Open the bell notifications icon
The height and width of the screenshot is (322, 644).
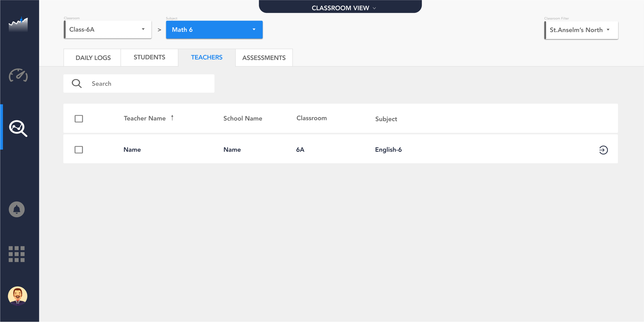click(x=17, y=209)
